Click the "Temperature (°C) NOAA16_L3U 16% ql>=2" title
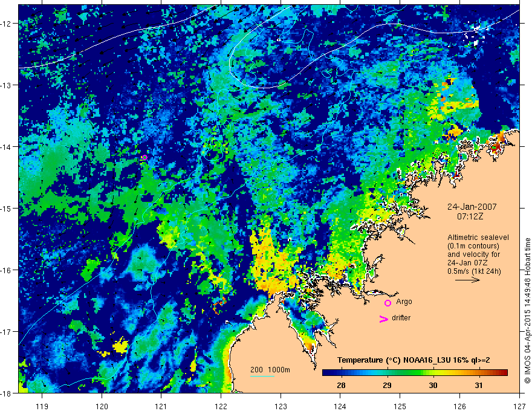Viewport: 532px width, 411px height. click(414, 360)
